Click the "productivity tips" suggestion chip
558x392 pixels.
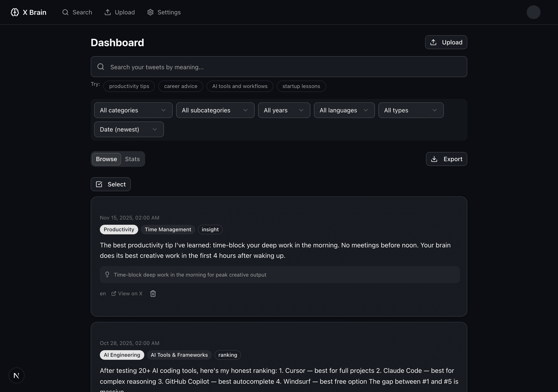coord(129,86)
